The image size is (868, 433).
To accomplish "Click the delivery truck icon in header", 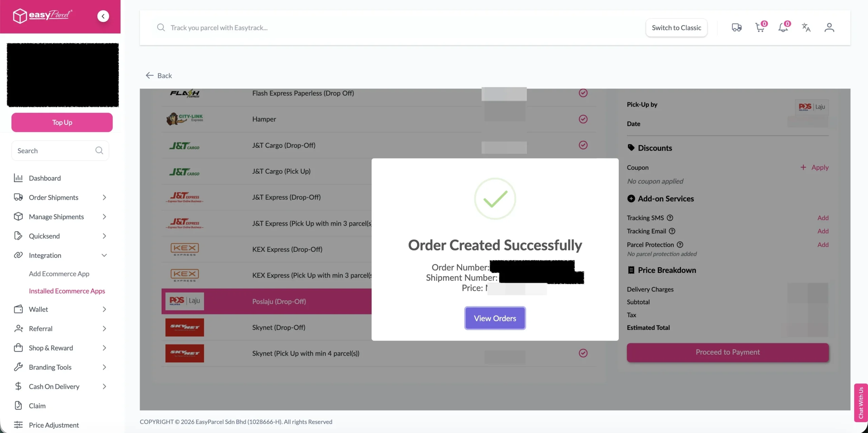I will click(x=736, y=27).
